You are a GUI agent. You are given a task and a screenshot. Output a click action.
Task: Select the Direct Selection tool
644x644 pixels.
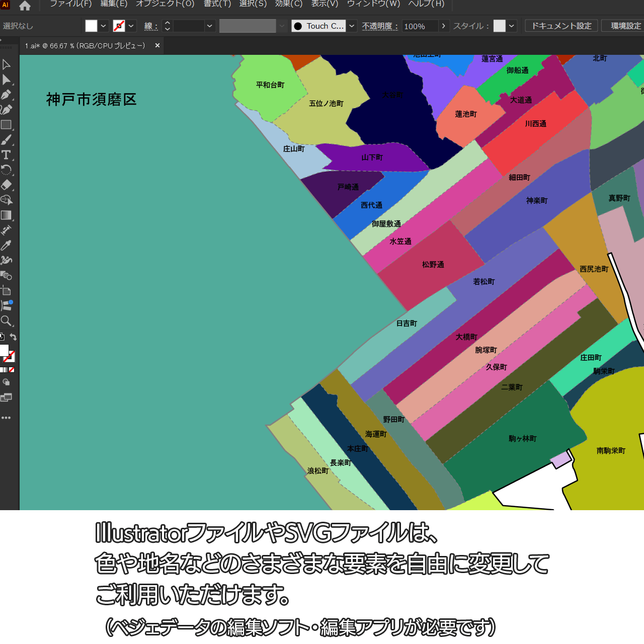pos(7,79)
